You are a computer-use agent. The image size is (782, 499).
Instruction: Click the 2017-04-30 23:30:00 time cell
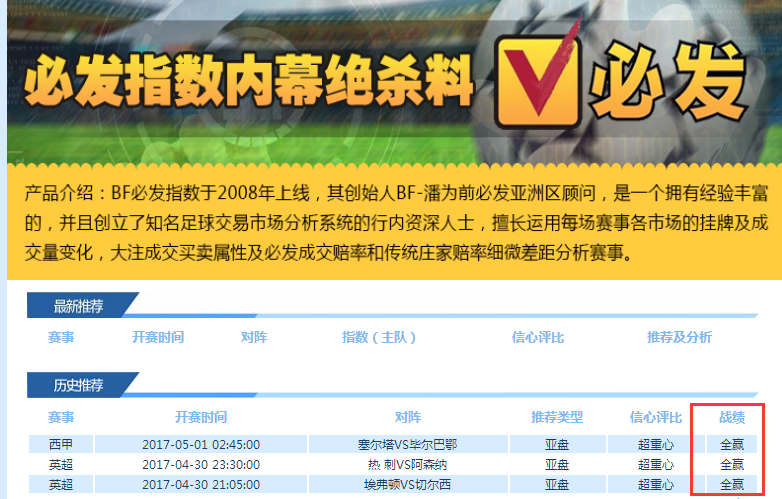pos(201,465)
